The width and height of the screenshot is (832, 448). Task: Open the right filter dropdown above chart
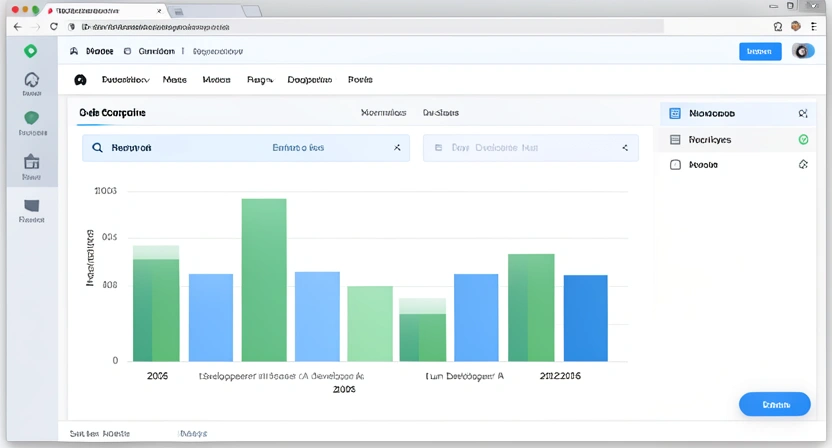tap(625, 148)
